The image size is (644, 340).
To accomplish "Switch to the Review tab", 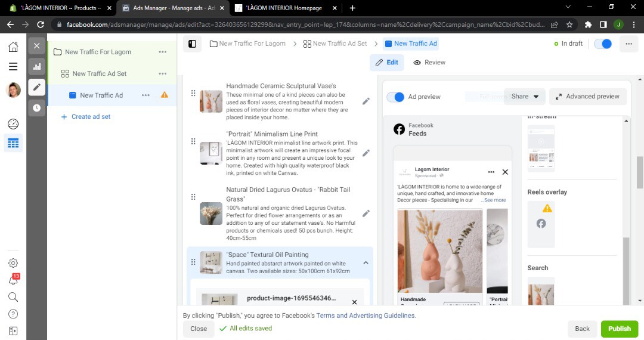I will tap(429, 63).
